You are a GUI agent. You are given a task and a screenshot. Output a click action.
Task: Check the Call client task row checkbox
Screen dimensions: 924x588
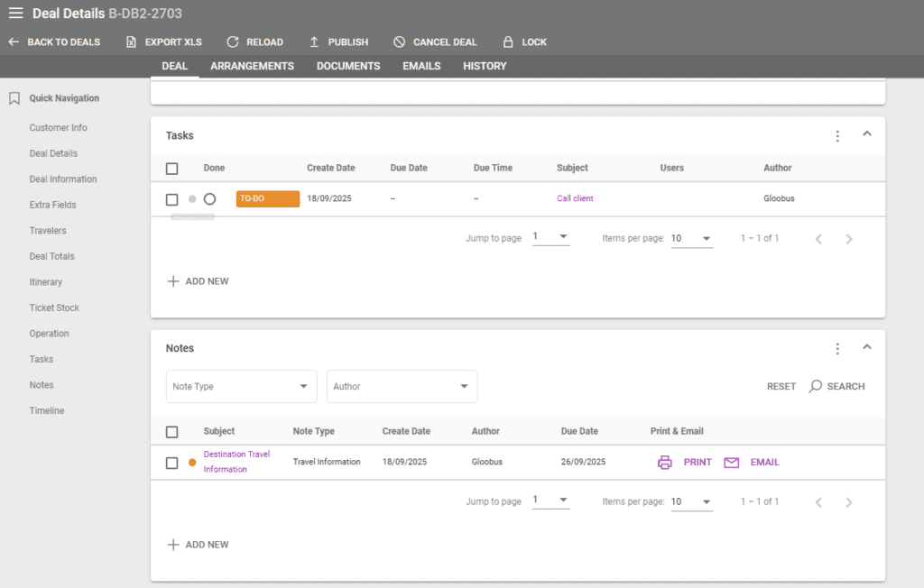pos(171,198)
